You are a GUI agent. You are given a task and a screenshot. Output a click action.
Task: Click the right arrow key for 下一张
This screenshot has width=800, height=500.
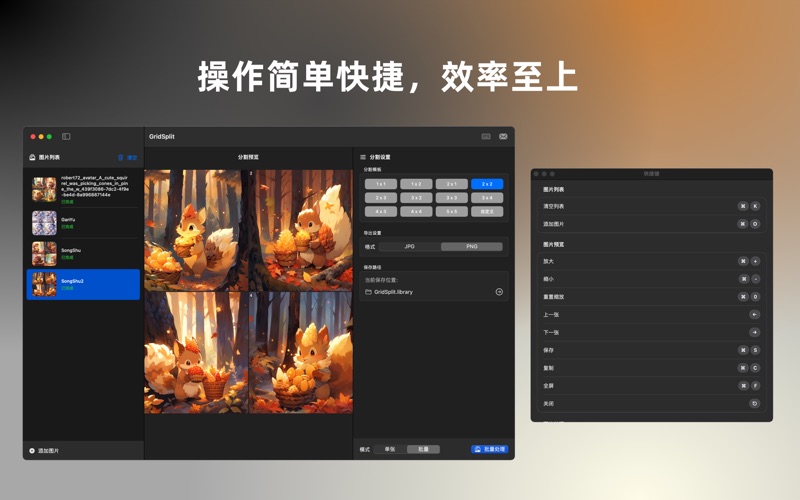[x=754, y=332]
